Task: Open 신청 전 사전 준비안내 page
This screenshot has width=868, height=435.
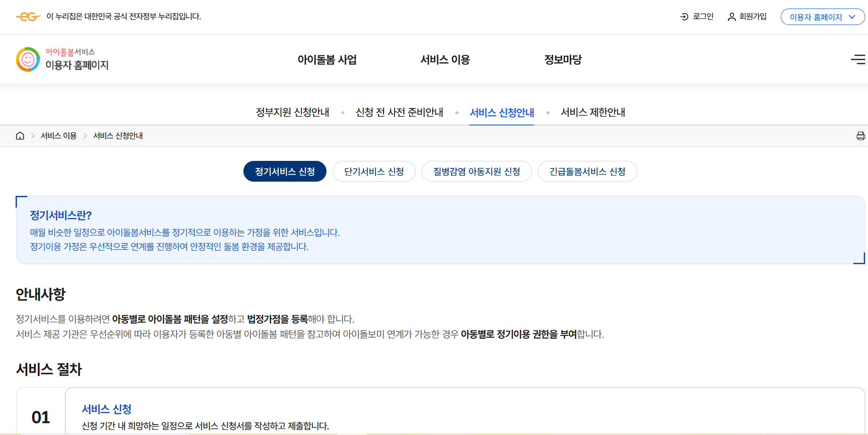Action: point(399,112)
